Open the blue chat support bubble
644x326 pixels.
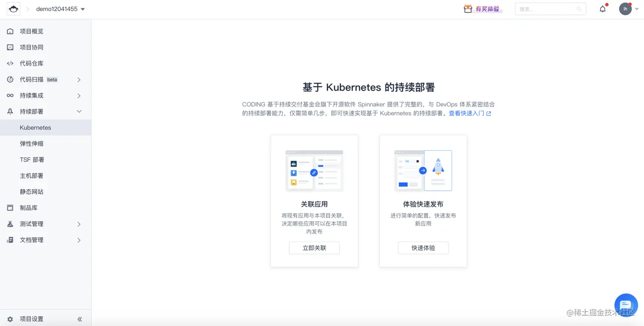(x=626, y=305)
